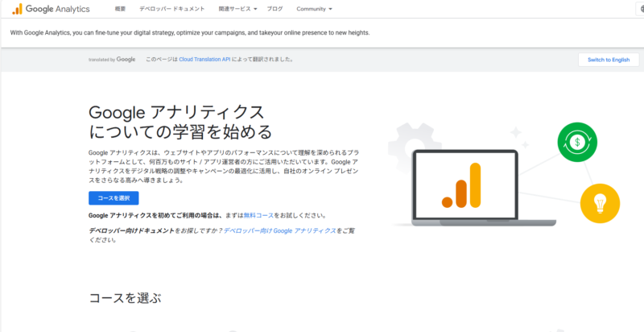Click the heading Google アナリティクス についての学習を始める
This screenshot has width=644, height=332.
pyautogui.click(x=180, y=122)
